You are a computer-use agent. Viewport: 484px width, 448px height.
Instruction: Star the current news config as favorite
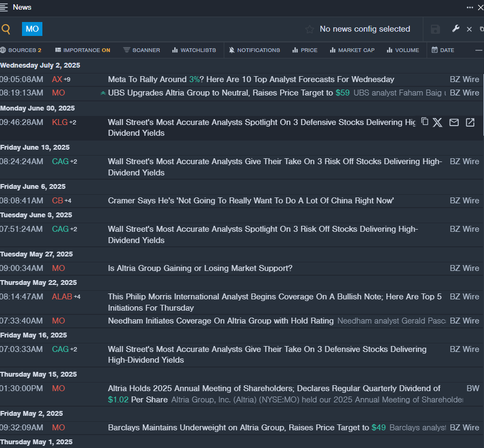click(310, 30)
